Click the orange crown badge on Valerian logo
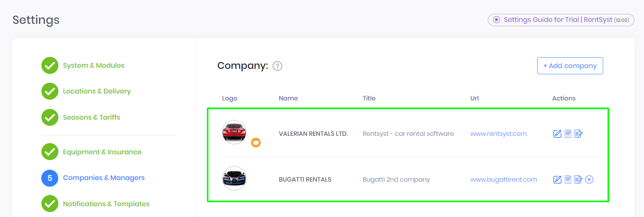Screen dimensions: 644x217 [256, 143]
